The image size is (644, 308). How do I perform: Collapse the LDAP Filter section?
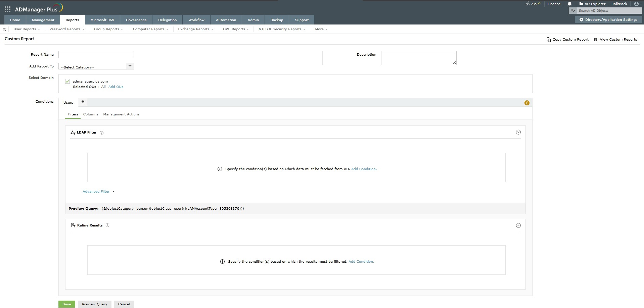pyautogui.click(x=518, y=132)
